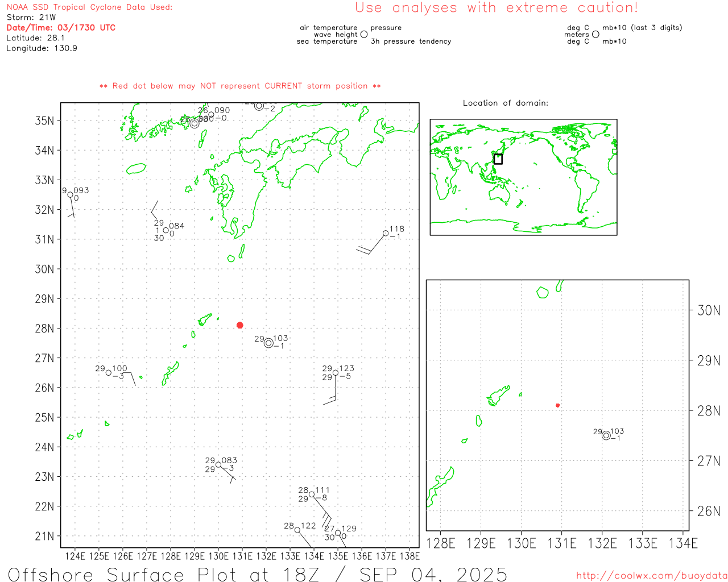Click the '3h pressure tendency' legend label

pyautogui.click(x=411, y=41)
